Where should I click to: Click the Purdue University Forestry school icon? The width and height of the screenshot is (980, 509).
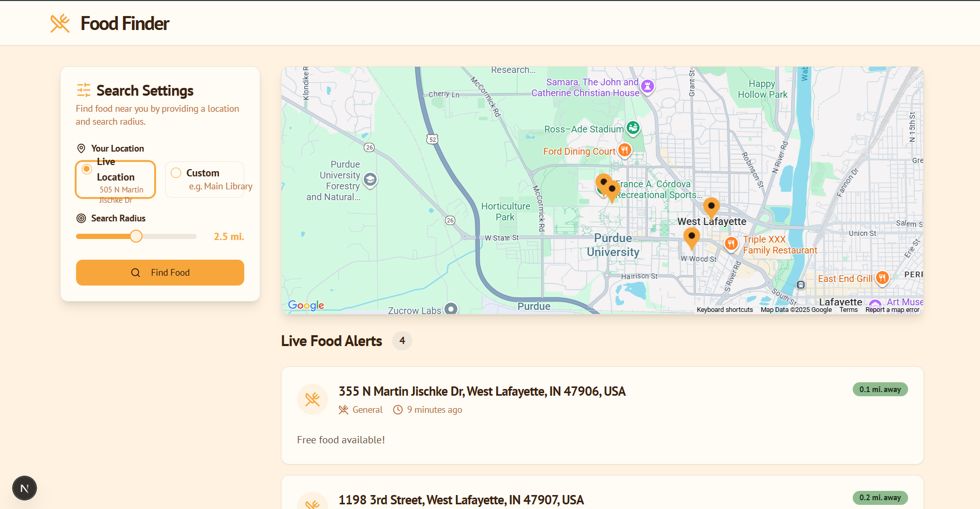coord(370,179)
